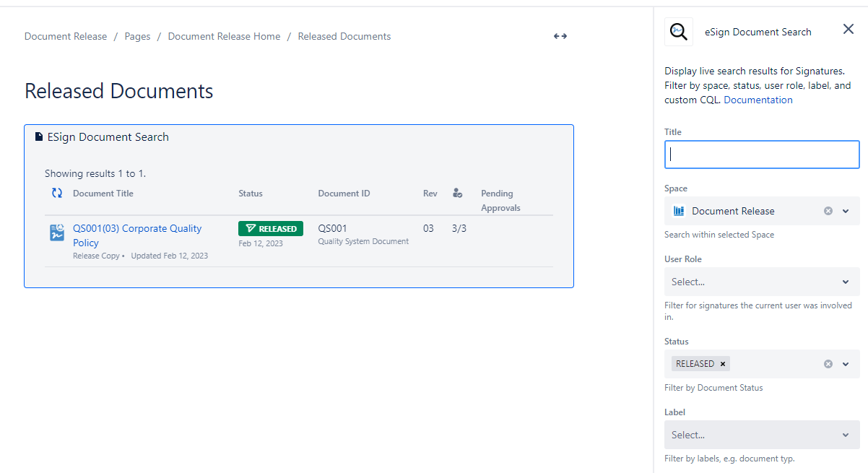The width and height of the screenshot is (868, 473).
Task: Click the signers count icon in table header
Action: 457,193
